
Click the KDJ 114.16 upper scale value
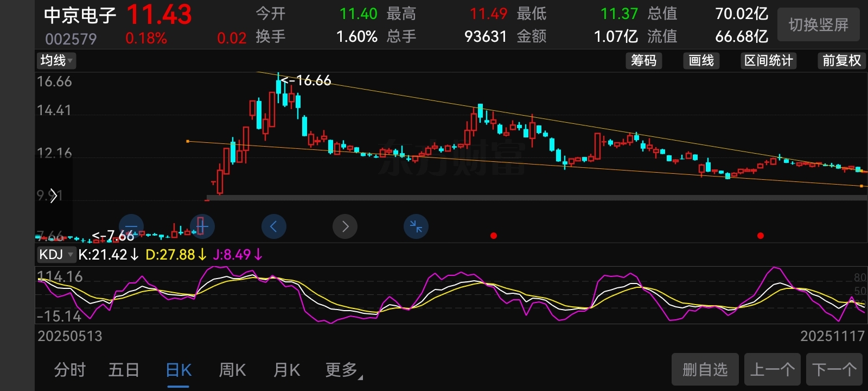click(60, 277)
